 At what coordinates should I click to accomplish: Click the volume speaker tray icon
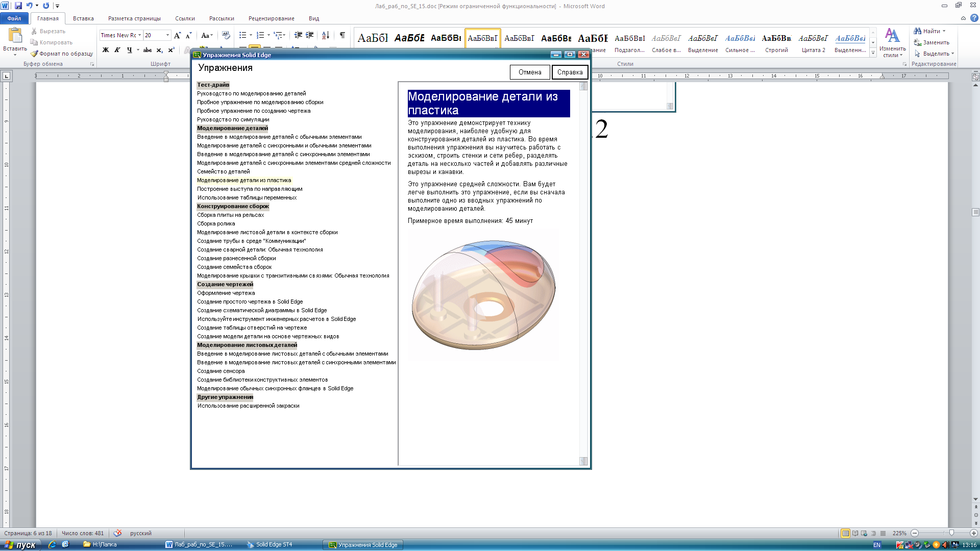pyautogui.click(x=945, y=545)
